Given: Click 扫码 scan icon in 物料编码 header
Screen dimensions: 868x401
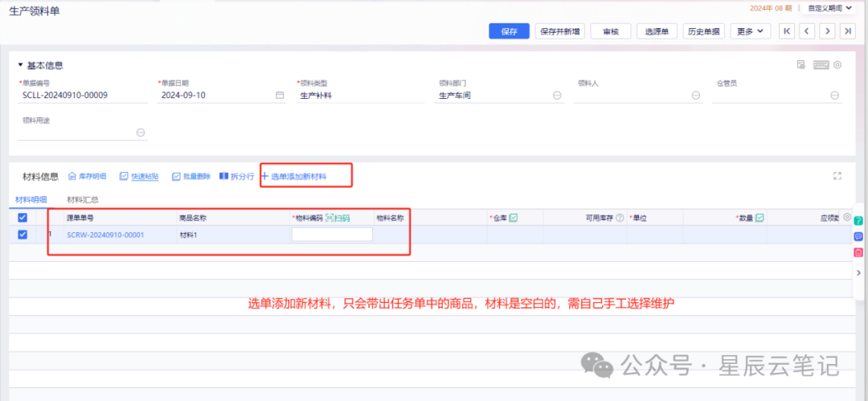Looking at the screenshot, I should click(x=338, y=219).
